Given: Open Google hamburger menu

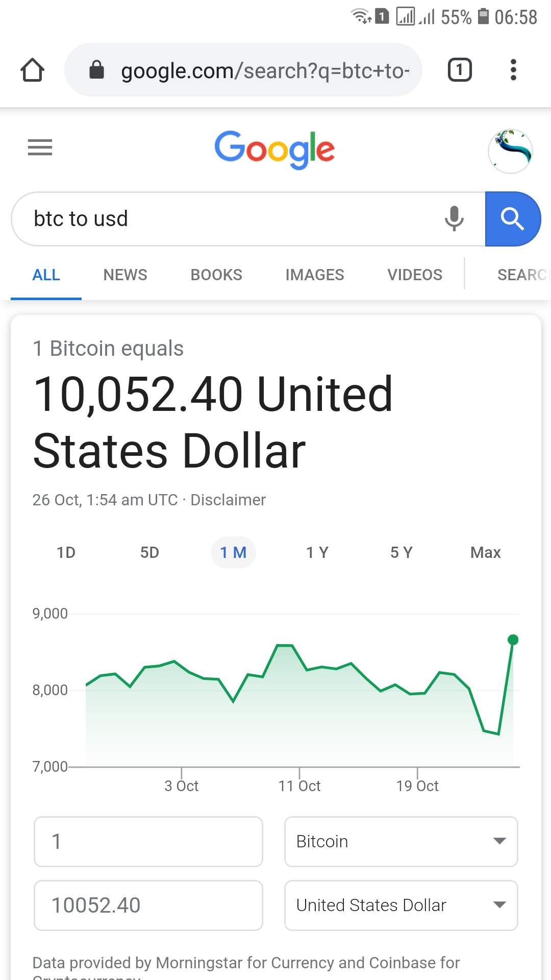Looking at the screenshot, I should 40,148.
